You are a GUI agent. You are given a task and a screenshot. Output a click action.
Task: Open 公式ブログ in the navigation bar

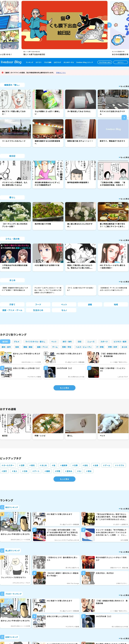coord(57,62)
